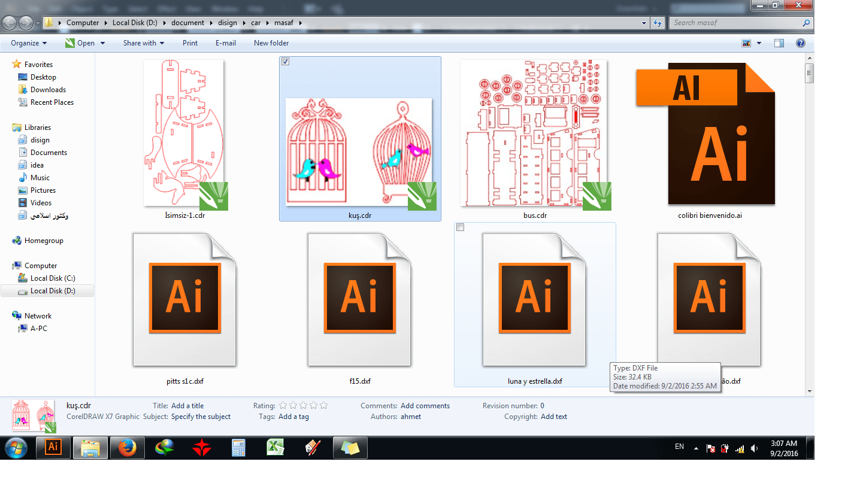The width and height of the screenshot is (851, 504).
Task: Open the paint brush app on the taskbar
Action: pos(313,447)
